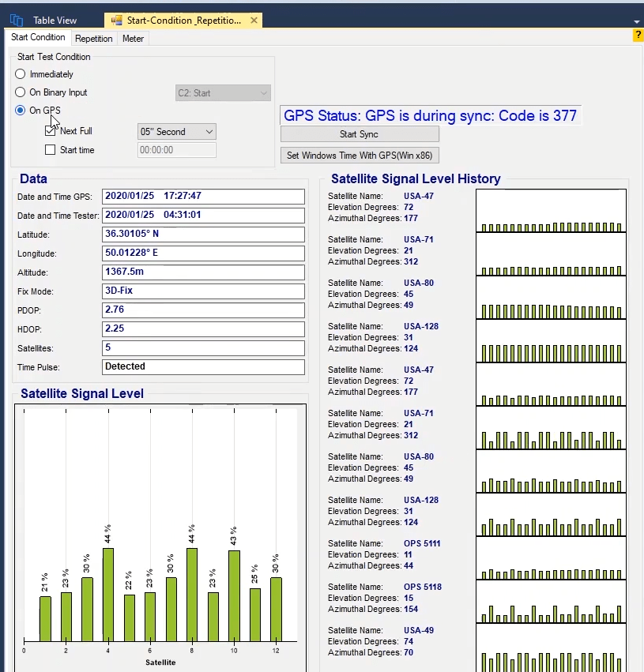This screenshot has height=672, width=644.
Task: Click the Table View document icon
Action: 17,21
